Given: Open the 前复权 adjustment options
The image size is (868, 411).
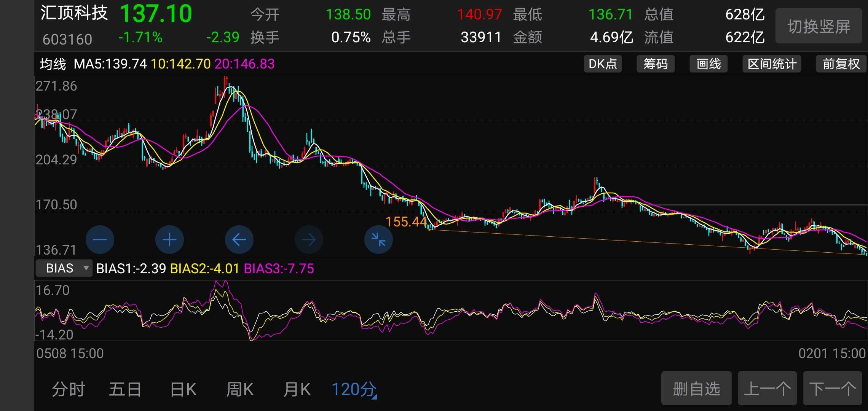Looking at the screenshot, I should click(841, 64).
